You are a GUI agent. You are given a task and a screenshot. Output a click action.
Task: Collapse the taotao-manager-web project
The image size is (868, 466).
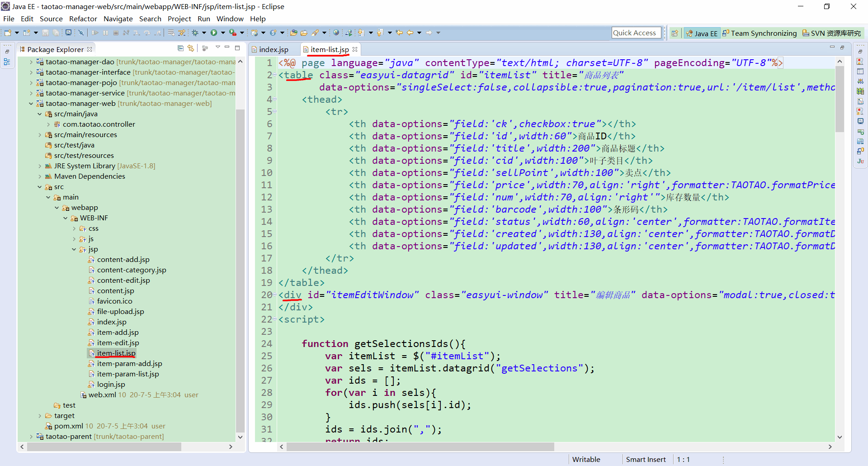[x=31, y=104]
